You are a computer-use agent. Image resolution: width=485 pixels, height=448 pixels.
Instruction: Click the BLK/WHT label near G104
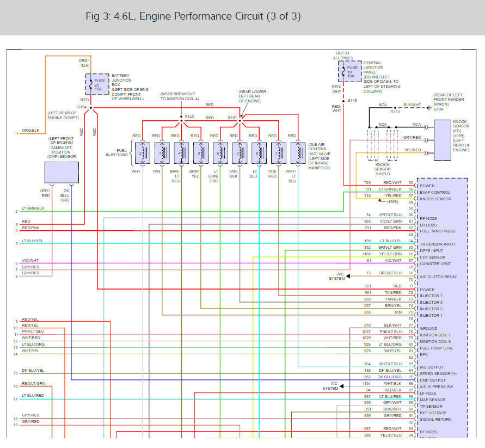(x=412, y=105)
